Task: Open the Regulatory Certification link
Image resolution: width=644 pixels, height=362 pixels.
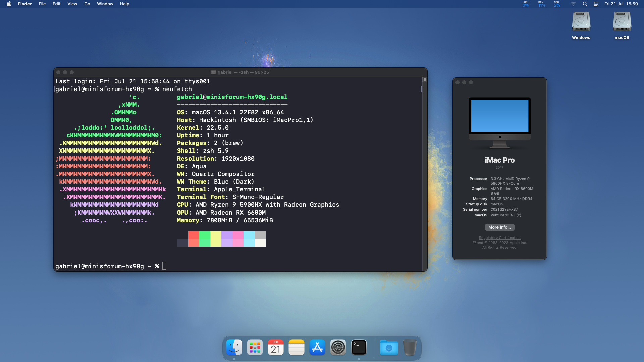Action: tap(499, 238)
